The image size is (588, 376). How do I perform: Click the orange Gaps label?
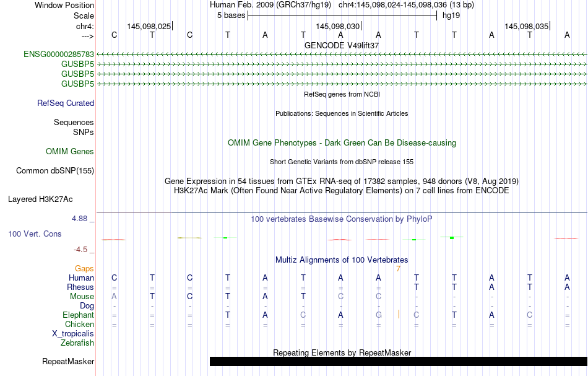click(84, 269)
